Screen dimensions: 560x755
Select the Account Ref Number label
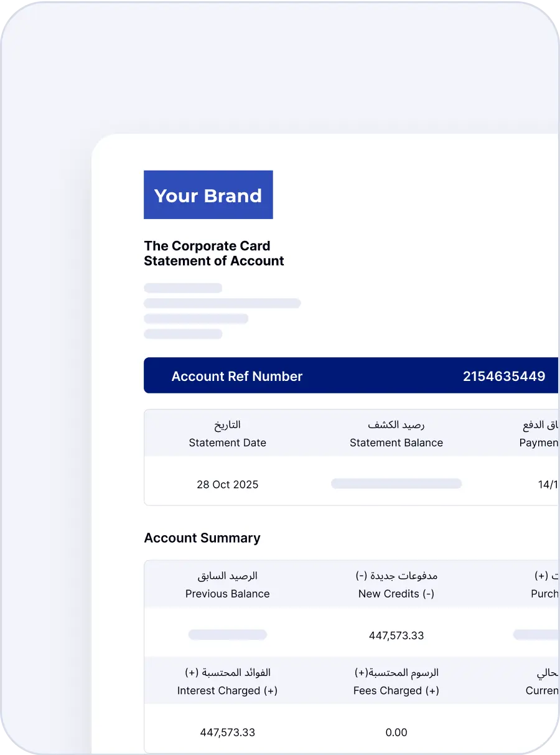[236, 376]
